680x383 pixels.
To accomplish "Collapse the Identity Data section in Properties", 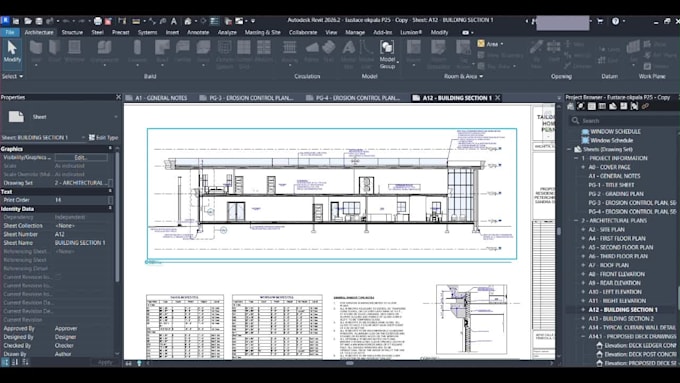I will (x=110, y=208).
